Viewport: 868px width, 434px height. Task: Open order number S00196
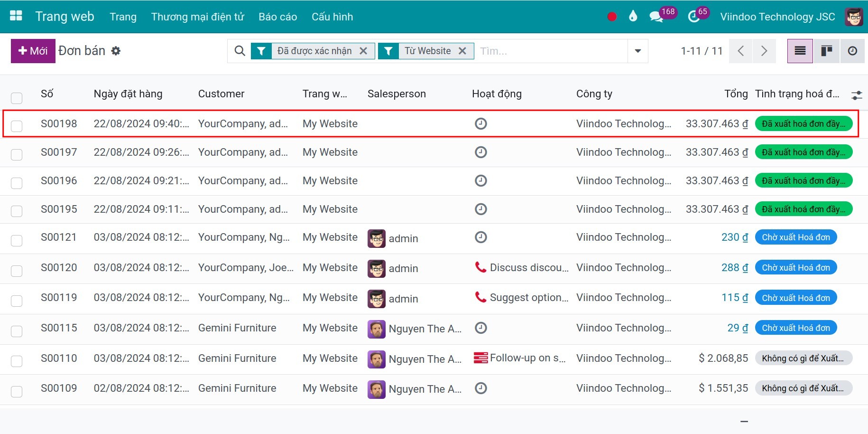click(x=59, y=180)
